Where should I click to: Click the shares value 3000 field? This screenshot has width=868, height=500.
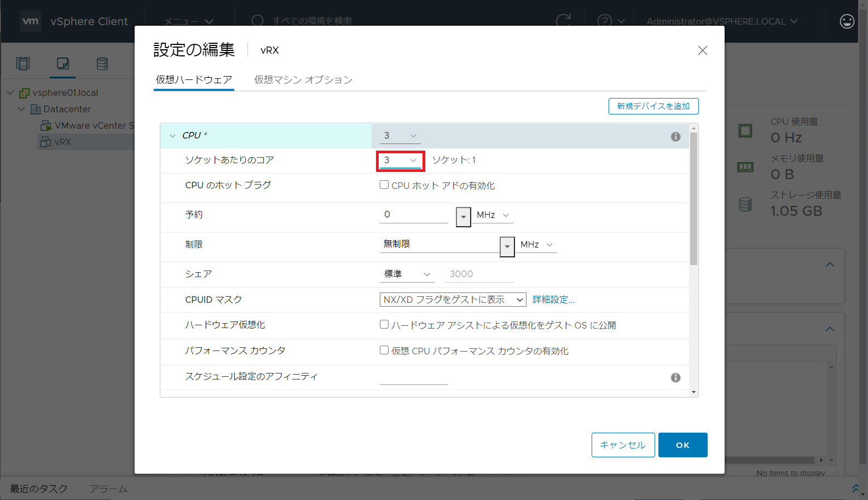click(x=479, y=274)
